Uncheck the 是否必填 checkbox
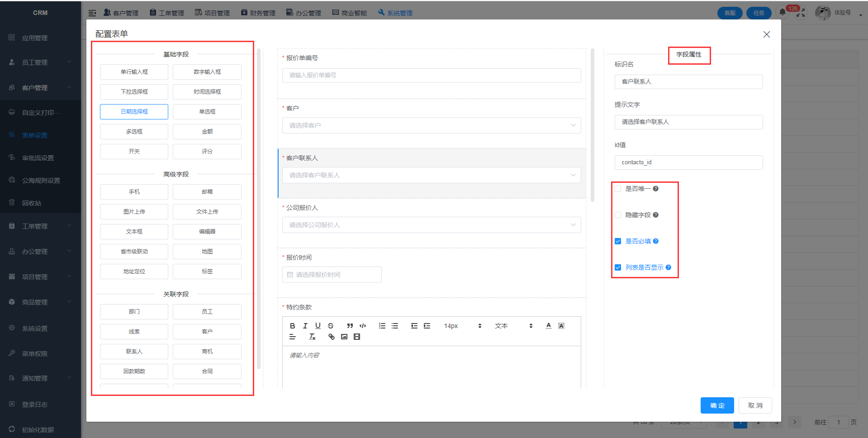Viewport: 868px width, 438px height. coord(618,241)
